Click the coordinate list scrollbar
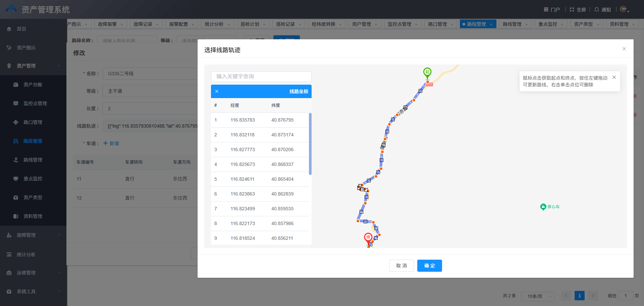Image resolution: width=644 pixels, height=306 pixels. (x=310, y=144)
